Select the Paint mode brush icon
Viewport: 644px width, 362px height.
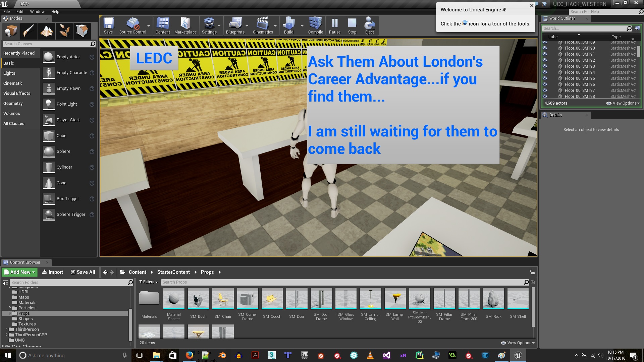point(29,31)
